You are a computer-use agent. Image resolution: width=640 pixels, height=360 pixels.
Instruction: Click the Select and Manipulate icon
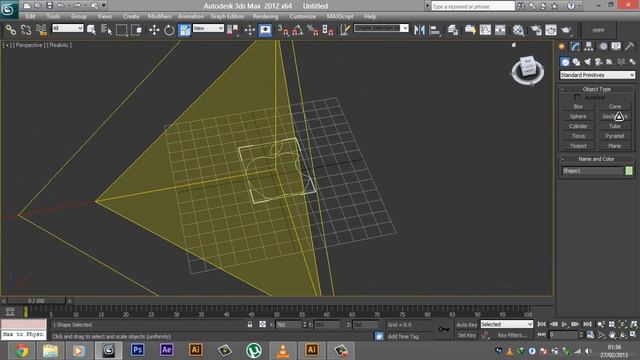pos(249,30)
